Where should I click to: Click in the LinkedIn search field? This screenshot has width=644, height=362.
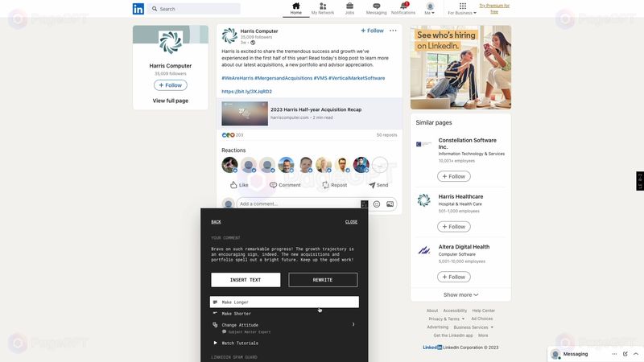point(194,9)
